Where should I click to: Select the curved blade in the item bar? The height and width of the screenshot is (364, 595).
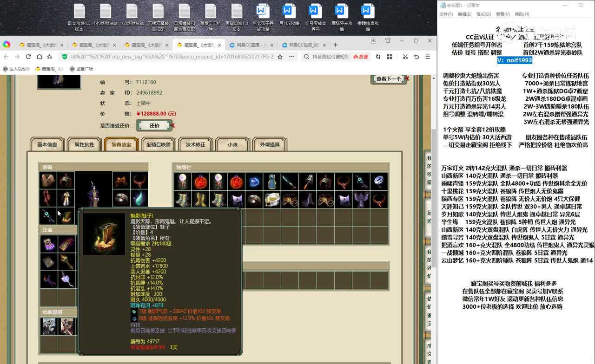click(289, 182)
